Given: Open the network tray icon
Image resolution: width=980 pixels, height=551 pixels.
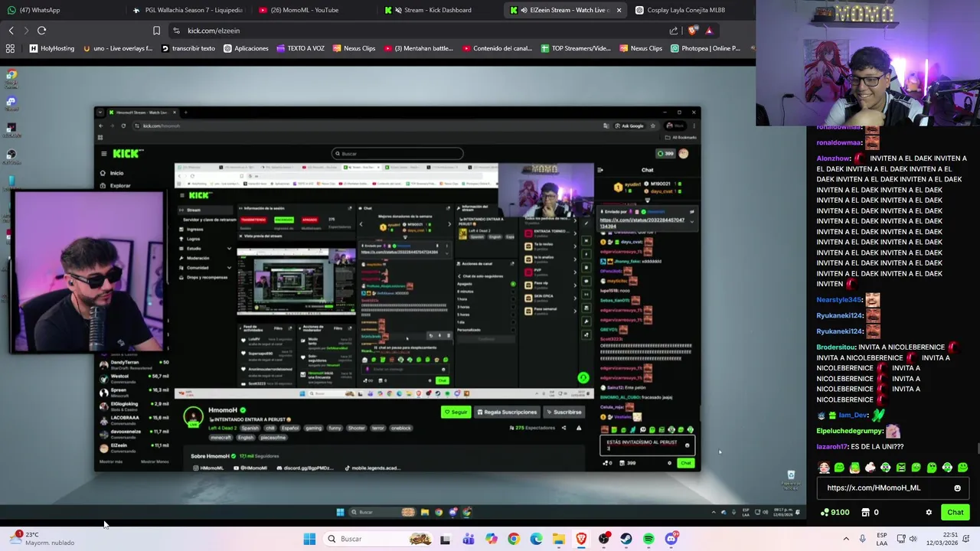Looking at the screenshot, I should tap(901, 539).
